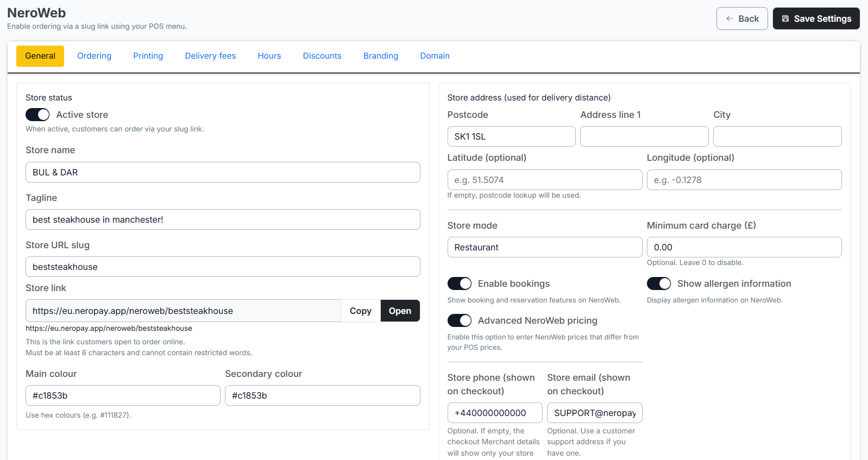Disable the Active store toggle
The height and width of the screenshot is (460, 868).
pos(37,115)
